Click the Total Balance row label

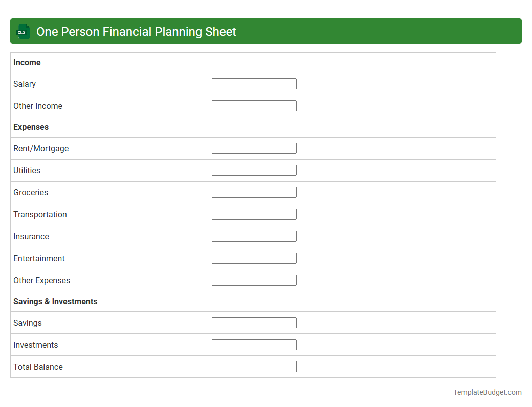(x=38, y=367)
